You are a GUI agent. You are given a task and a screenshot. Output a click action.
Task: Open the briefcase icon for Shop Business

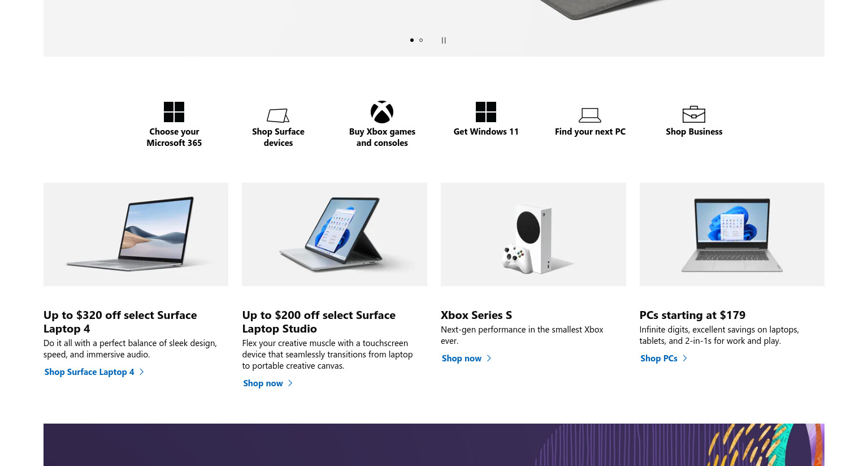(694, 114)
